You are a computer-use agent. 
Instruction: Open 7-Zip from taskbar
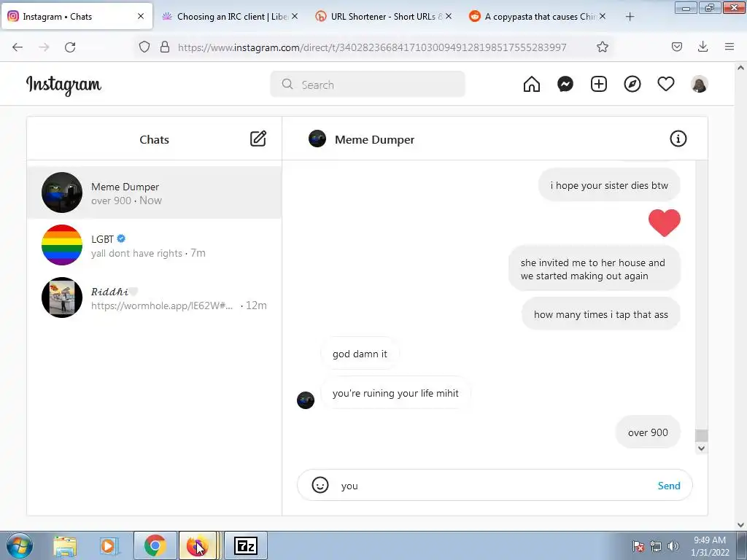click(246, 545)
